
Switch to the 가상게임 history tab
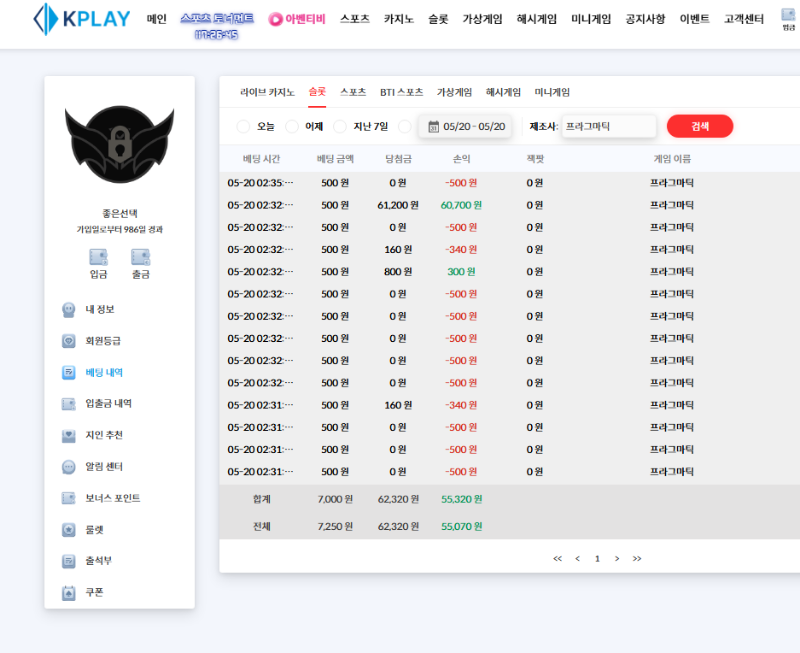coord(454,92)
